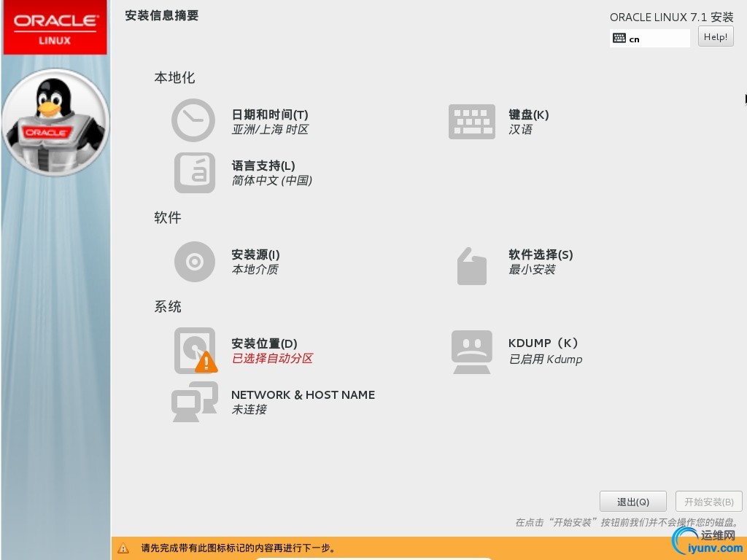Click the keyboard layout icon for 键盘(K)

click(472, 122)
